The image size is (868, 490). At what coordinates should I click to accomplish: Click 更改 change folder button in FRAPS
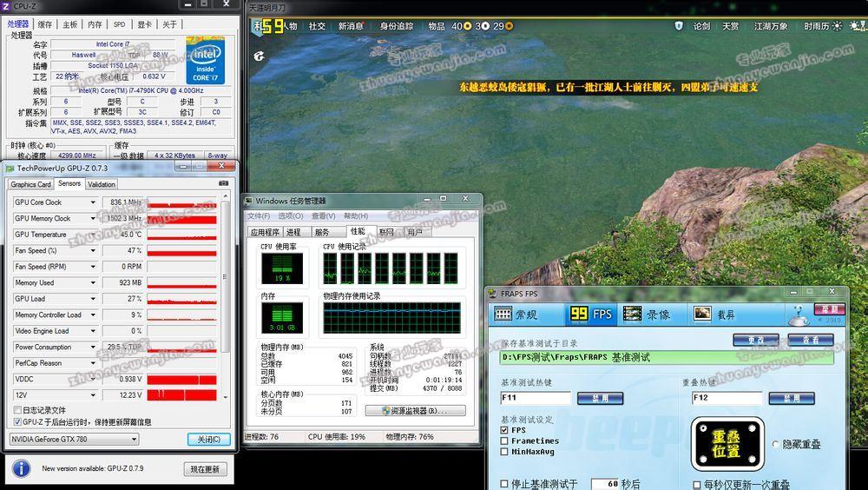click(756, 339)
